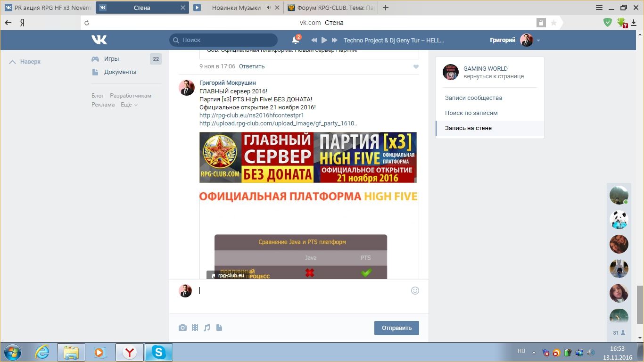Open the browser hamburger menu
This screenshot has height=362, width=644.
point(599,8)
